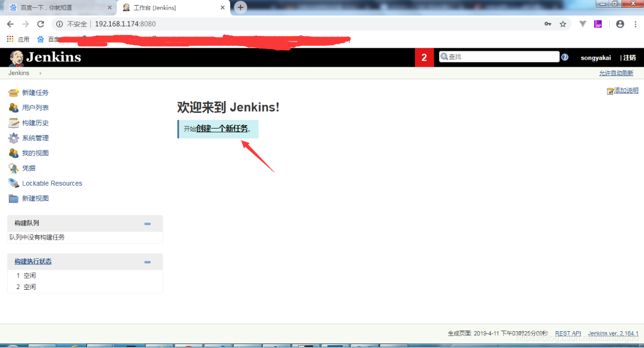
Task: Open the Chrome three-dot menu
Action: pyautogui.click(x=636, y=24)
